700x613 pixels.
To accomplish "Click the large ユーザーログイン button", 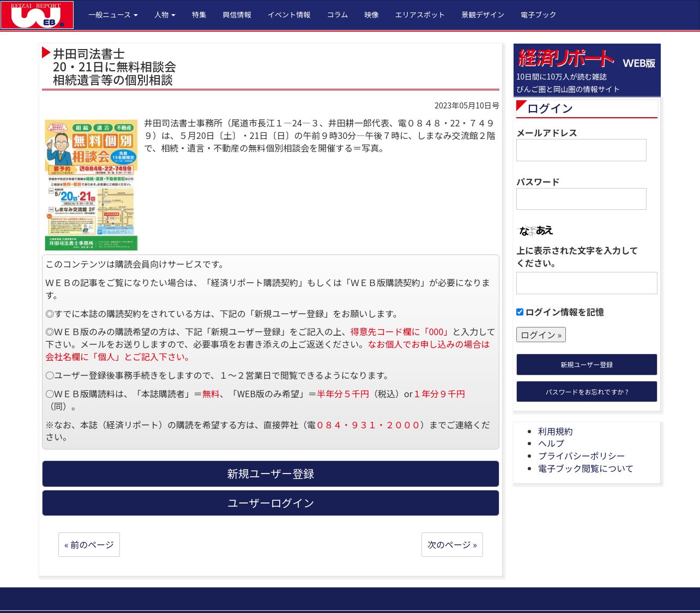I will [x=270, y=503].
